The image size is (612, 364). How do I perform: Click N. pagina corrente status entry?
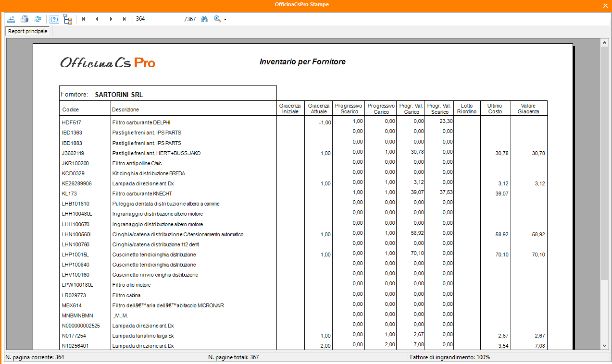(35, 357)
